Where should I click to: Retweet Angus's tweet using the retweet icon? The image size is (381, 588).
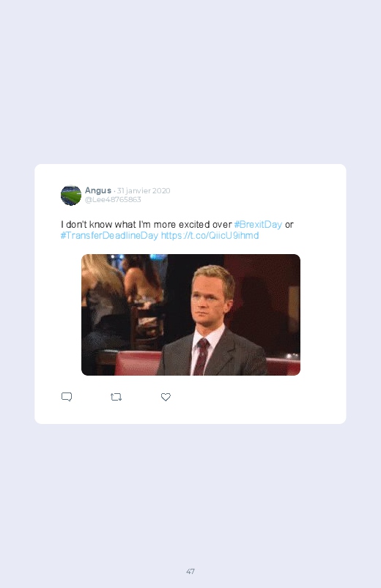116,397
